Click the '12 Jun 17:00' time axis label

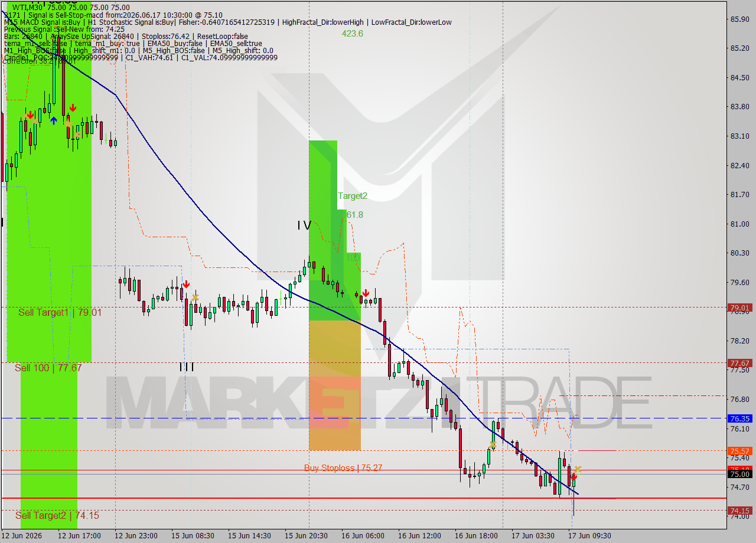pyautogui.click(x=79, y=535)
